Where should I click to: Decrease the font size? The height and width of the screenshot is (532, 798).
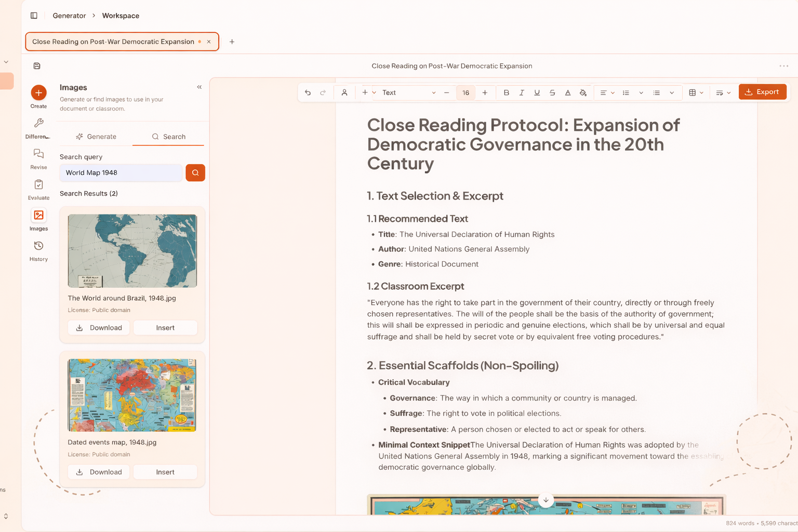pyautogui.click(x=447, y=92)
